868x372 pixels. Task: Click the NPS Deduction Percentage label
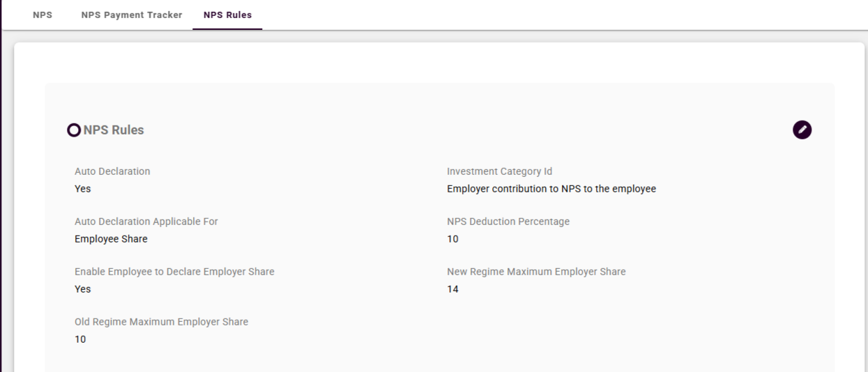click(508, 222)
